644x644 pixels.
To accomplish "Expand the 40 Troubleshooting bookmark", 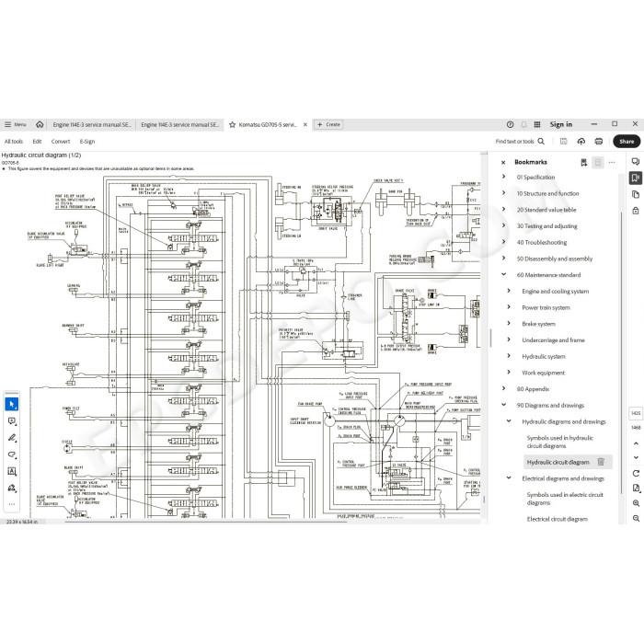I will pos(504,241).
